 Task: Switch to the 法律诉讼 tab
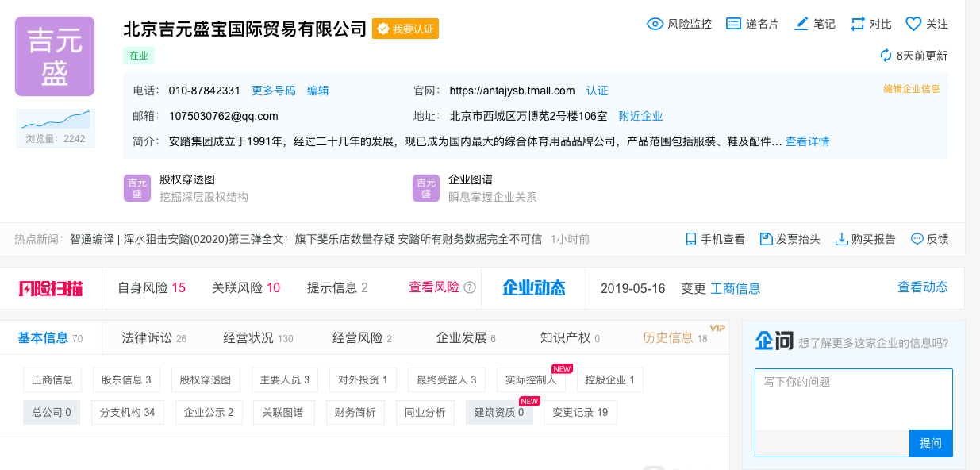point(154,337)
